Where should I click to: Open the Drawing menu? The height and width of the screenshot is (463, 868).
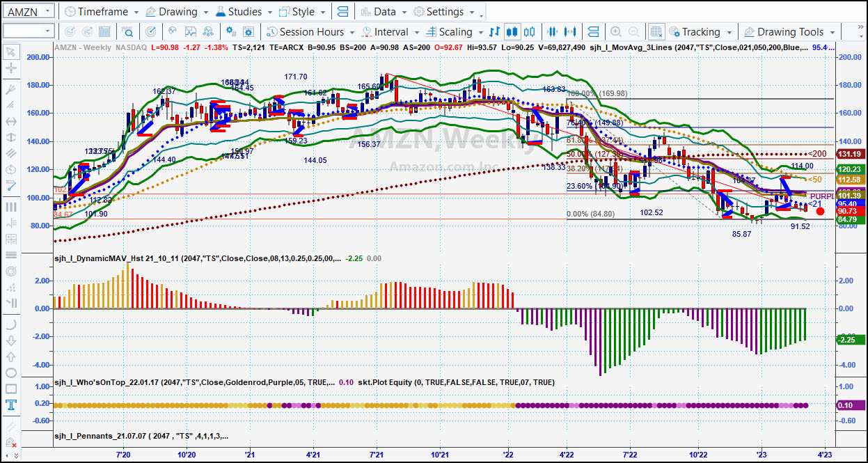point(177,12)
